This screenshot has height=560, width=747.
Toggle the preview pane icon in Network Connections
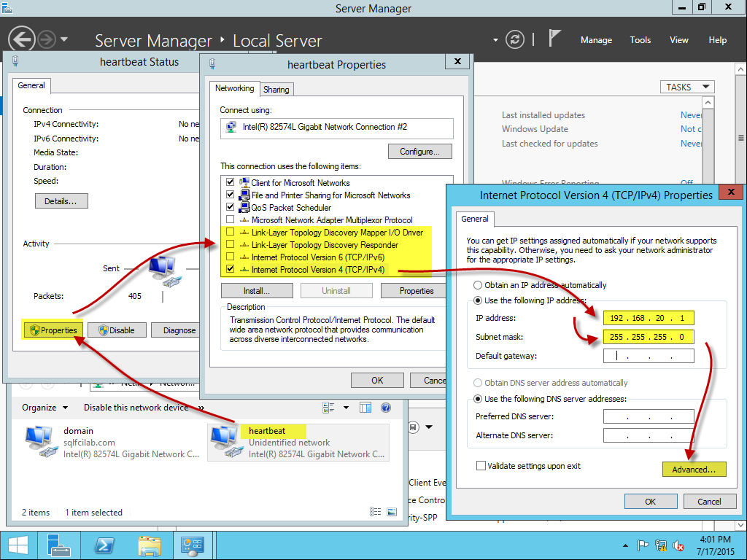365,408
